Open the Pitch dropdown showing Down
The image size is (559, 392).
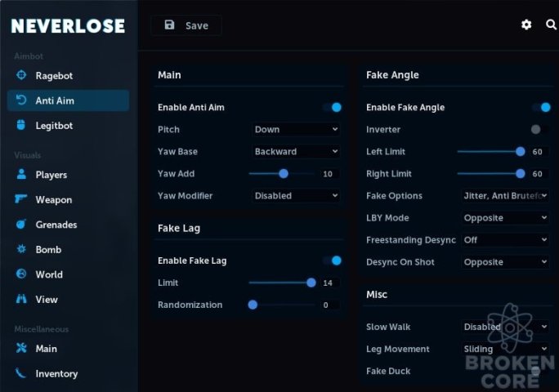(296, 129)
